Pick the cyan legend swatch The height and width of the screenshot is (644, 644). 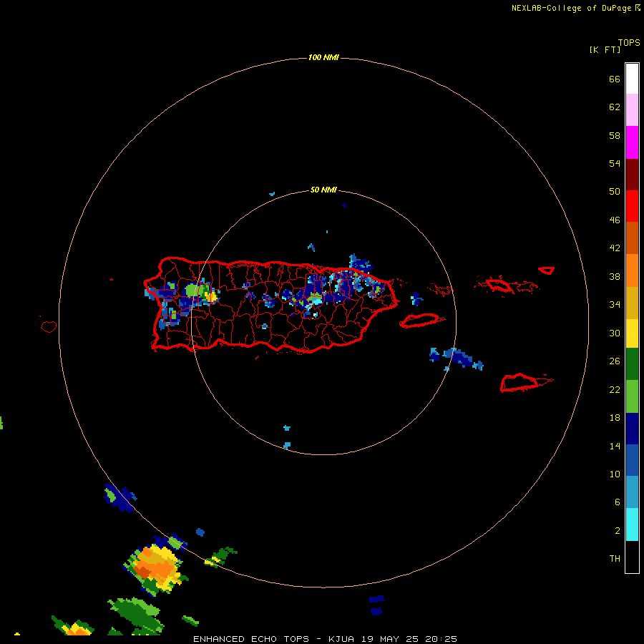point(632,525)
